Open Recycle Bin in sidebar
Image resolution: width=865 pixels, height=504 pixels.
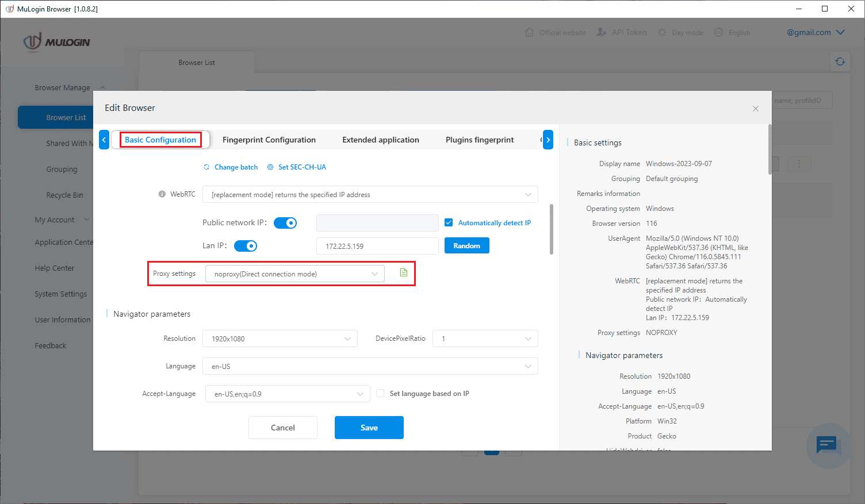[64, 195]
